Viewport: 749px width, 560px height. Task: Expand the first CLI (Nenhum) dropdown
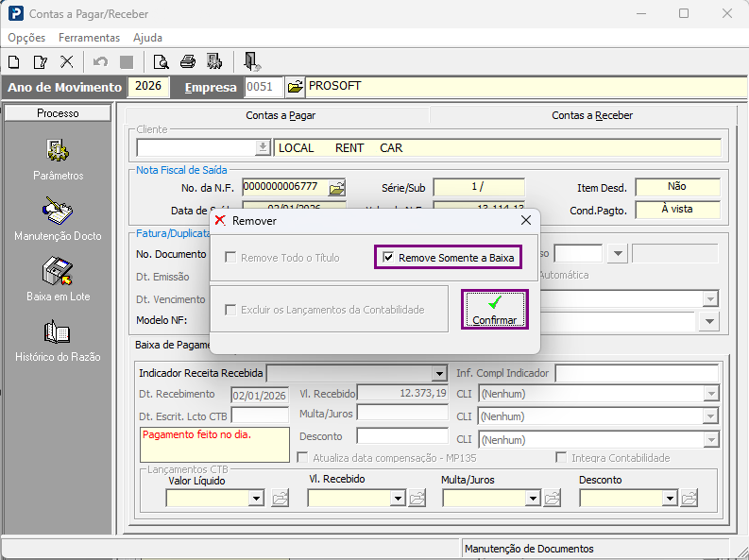[x=711, y=394]
